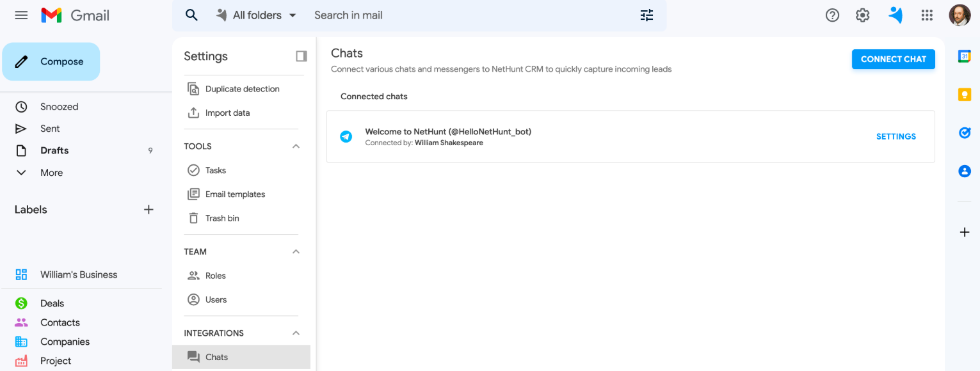Get add-ons with the plus icon

(x=965, y=232)
